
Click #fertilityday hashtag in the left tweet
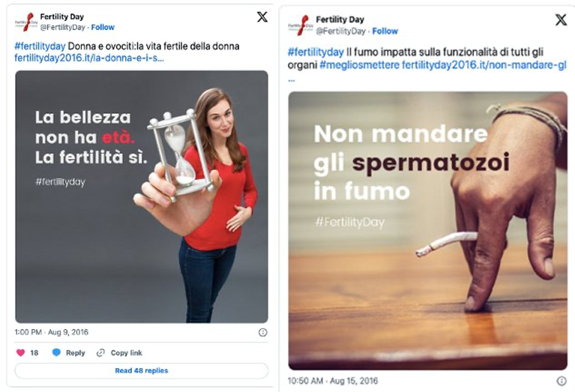pos(40,46)
